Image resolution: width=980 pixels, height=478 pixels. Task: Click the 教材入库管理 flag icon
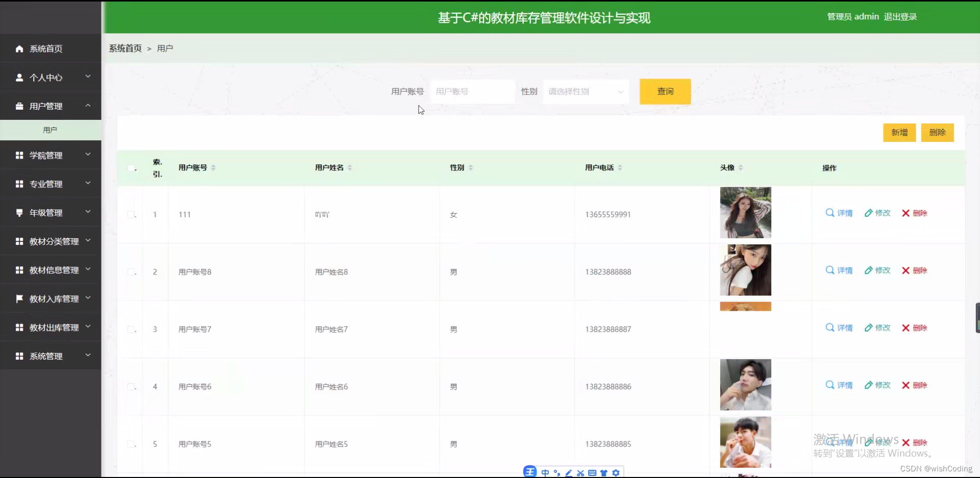click(x=19, y=298)
